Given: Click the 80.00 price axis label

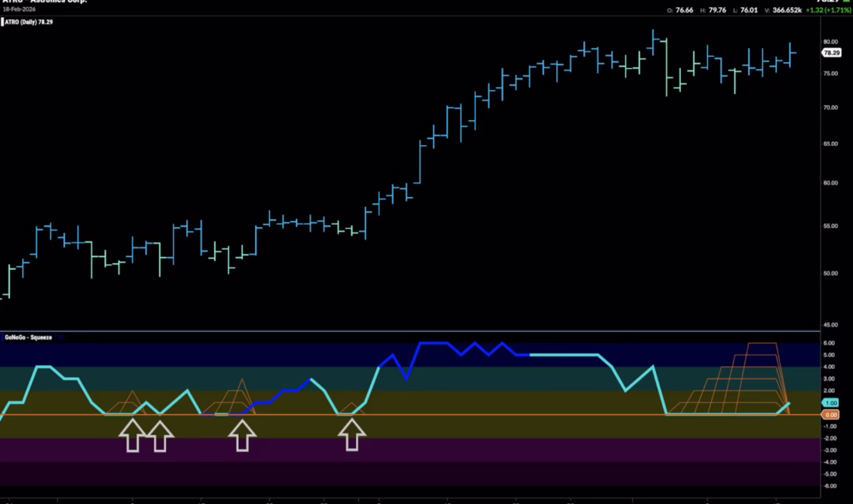Looking at the screenshot, I should pyautogui.click(x=830, y=42).
